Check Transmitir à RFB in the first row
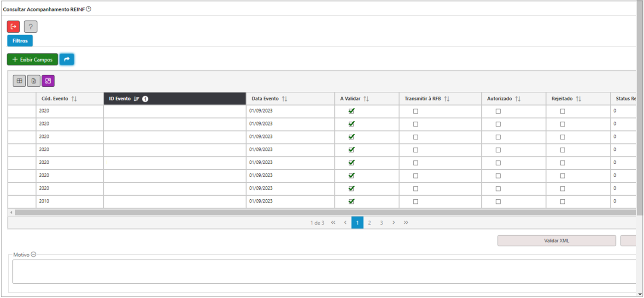The width and height of the screenshot is (644, 298). (416, 111)
